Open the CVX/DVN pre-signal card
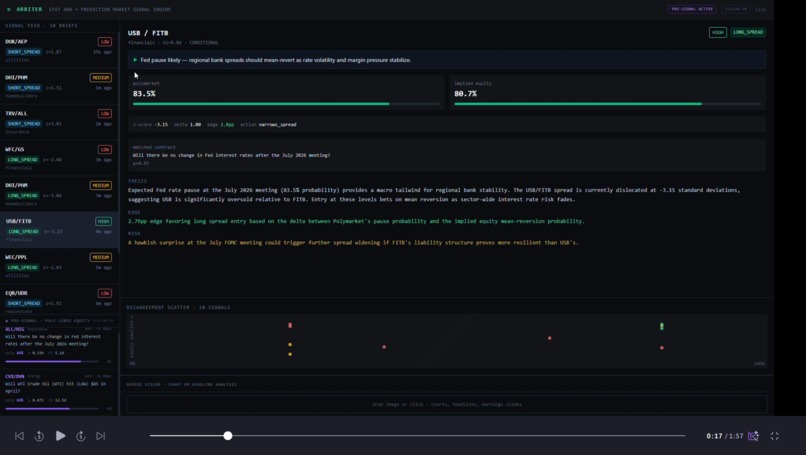This screenshot has height=455, width=806. click(59, 392)
